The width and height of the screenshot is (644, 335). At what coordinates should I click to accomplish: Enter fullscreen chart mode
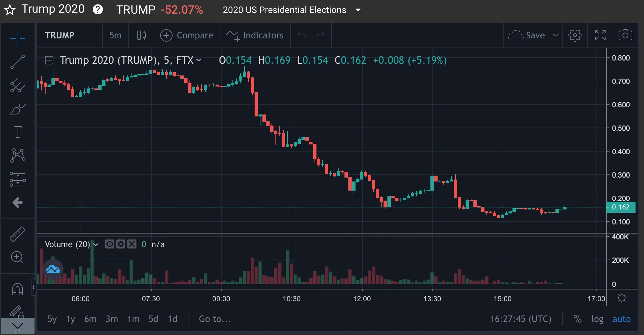(600, 35)
